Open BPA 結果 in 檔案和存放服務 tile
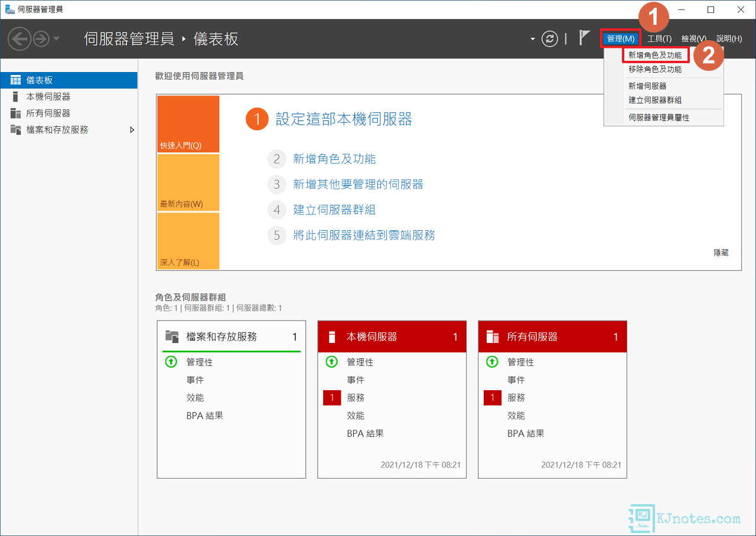The image size is (756, 536). pos(205,416)
